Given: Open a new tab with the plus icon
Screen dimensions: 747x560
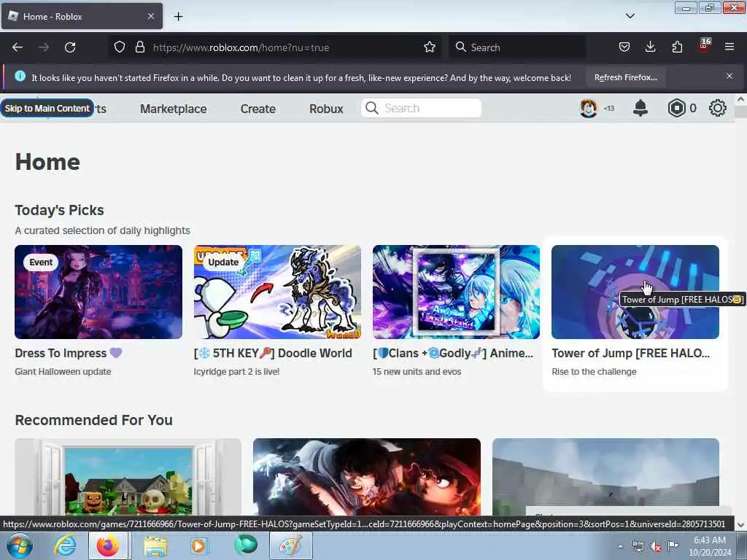Looking at the screenshot, I should (178, 17).
